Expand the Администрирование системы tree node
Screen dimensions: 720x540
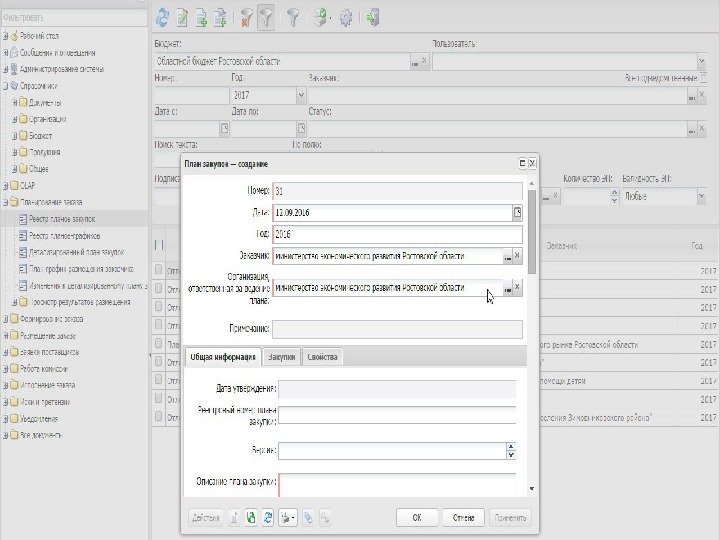click(6, 69)
